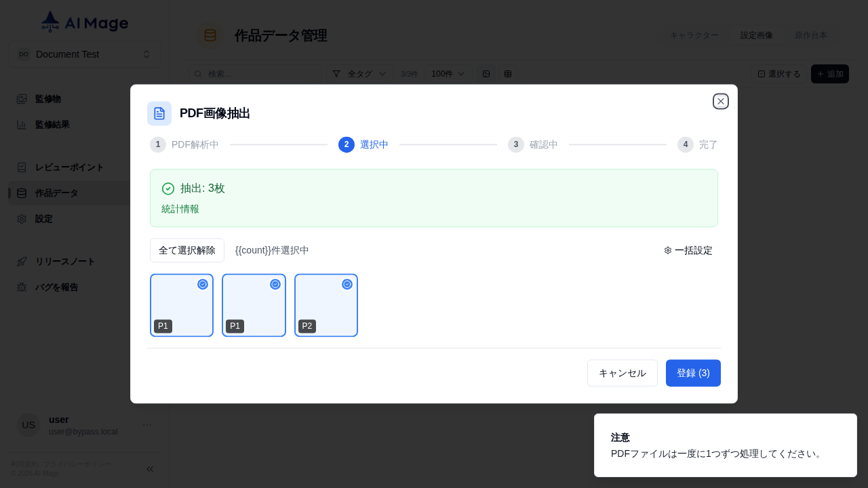Click the 作品データ database icon in sidebar

click(x=21, y=193)
